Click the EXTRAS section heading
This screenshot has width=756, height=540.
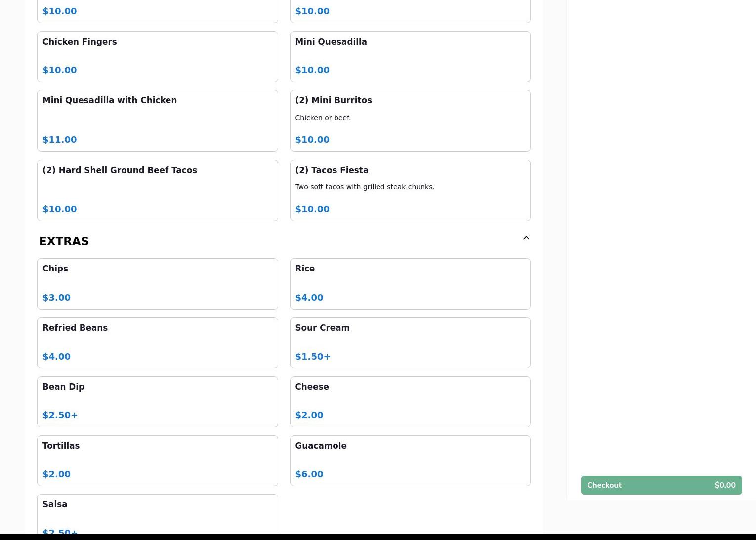[64, 241]
